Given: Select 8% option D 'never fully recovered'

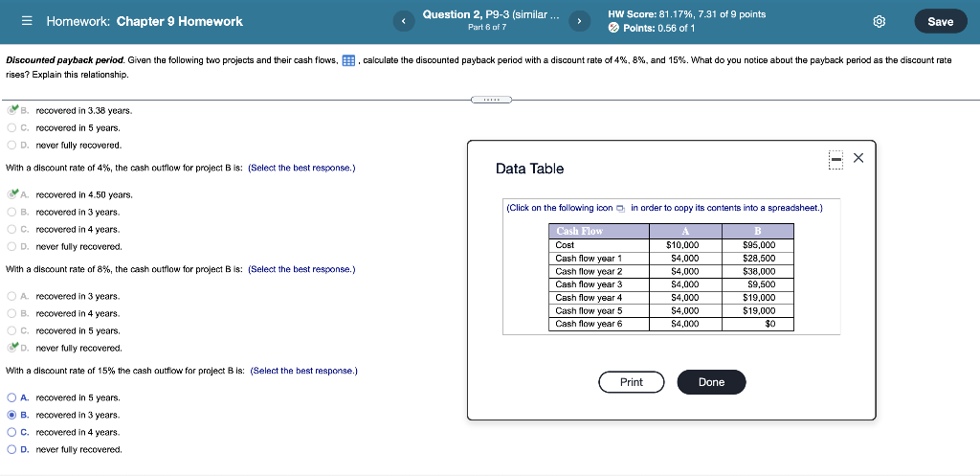Looking at the screenshot, I should tap(11, 348).
